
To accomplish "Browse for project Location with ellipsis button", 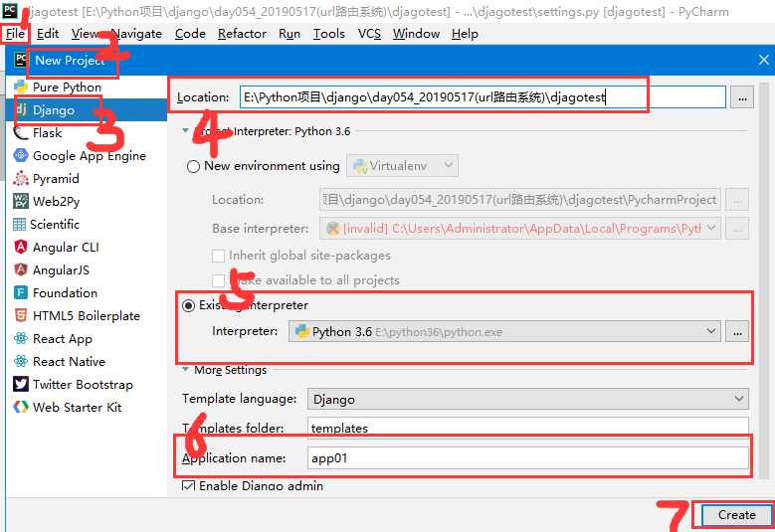I will [742, 97].
